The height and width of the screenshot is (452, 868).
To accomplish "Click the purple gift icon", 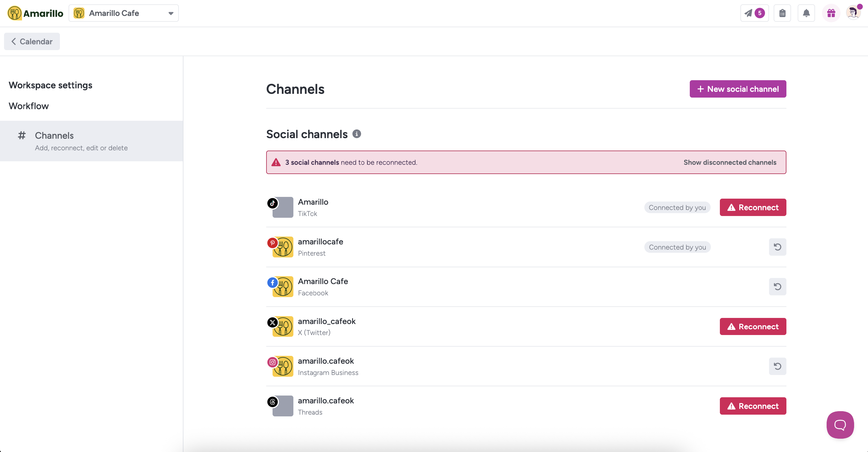I will (x=831, y=13).
